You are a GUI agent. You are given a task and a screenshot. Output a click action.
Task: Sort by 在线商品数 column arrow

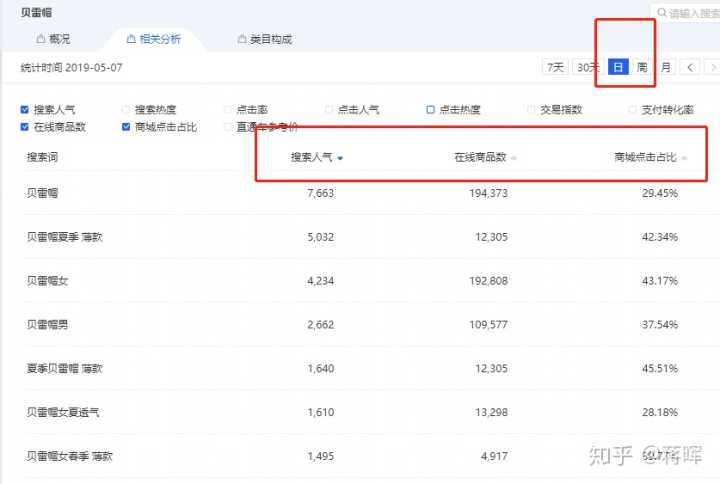(513, 158)
